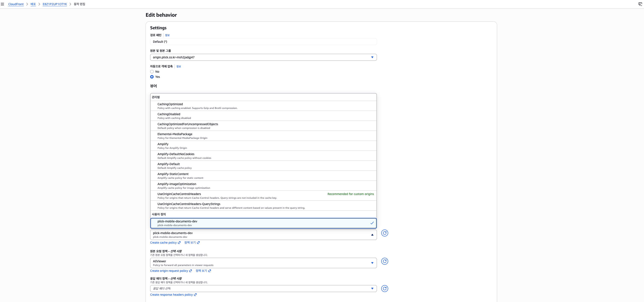This screenshot has height=302, width=644.
Task: Choose Amplify-StaticContent policy option
Action: [x=263, y=176]
